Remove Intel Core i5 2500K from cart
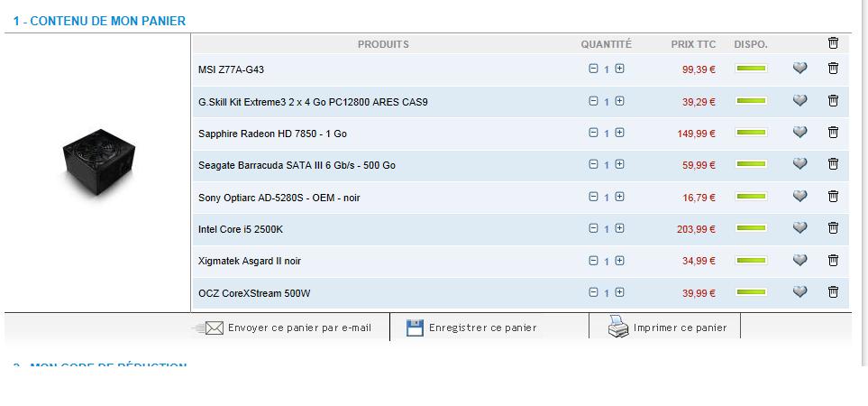This screenshot has width=868, height=406. pos(833,228)
